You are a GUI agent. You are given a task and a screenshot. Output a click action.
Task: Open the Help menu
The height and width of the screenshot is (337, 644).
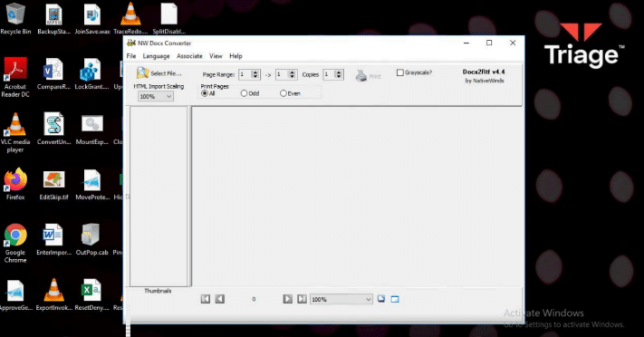(235, 56)
